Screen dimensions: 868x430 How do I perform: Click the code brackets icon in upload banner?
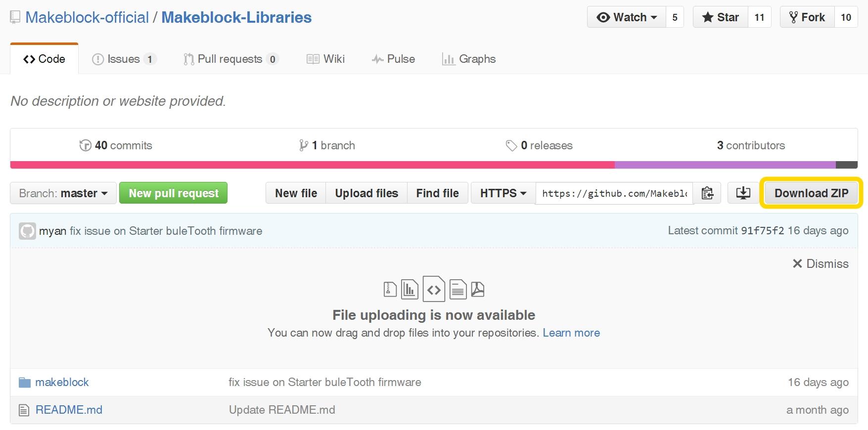coord(434,290)
